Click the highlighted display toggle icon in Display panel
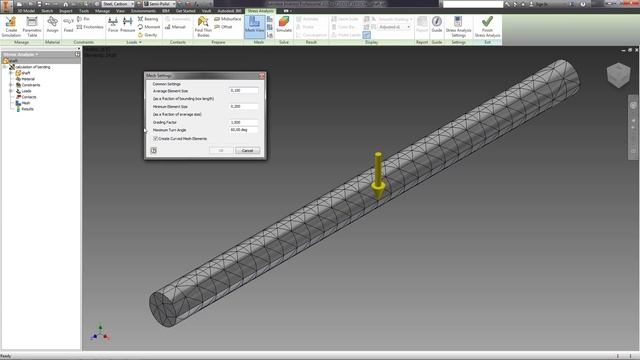 coord(367,35)
